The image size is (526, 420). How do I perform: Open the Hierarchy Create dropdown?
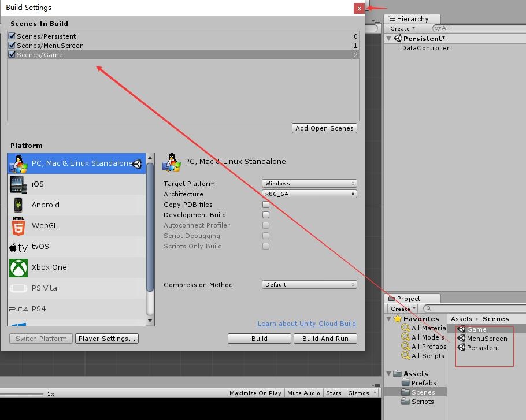pyautogui.click(x=402, y=28)
